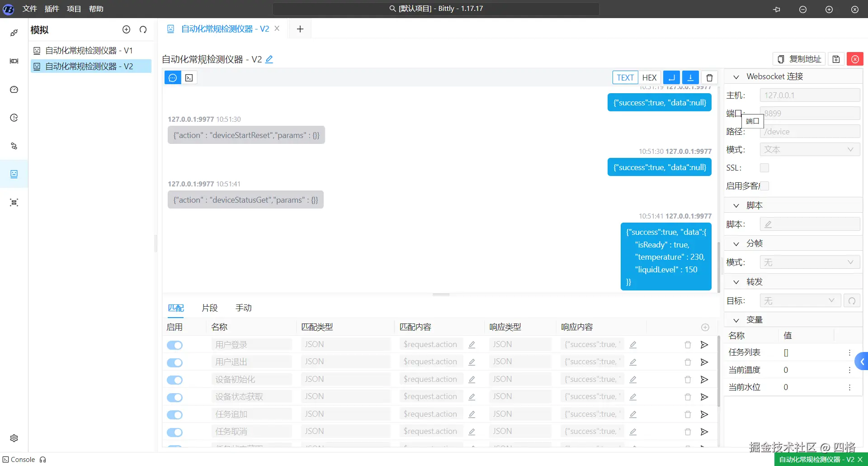Disable the 任务追加 rule
This screenshot has width=868, height=466.
click(x=175, y=415)
